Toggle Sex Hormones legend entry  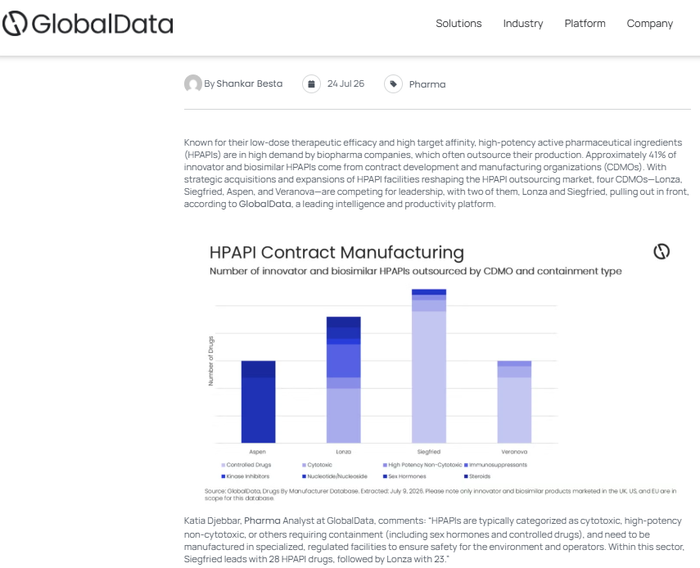pos(404,476)
